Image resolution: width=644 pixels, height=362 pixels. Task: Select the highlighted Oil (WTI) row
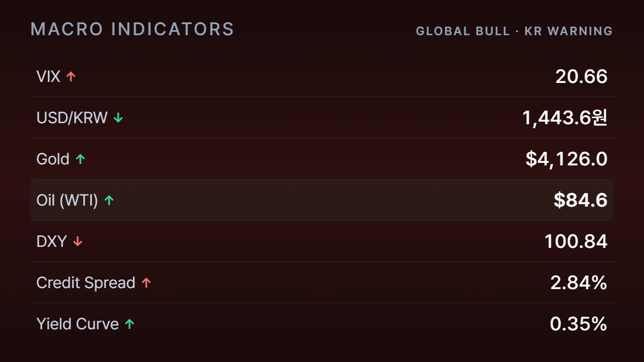coord(322,200)
